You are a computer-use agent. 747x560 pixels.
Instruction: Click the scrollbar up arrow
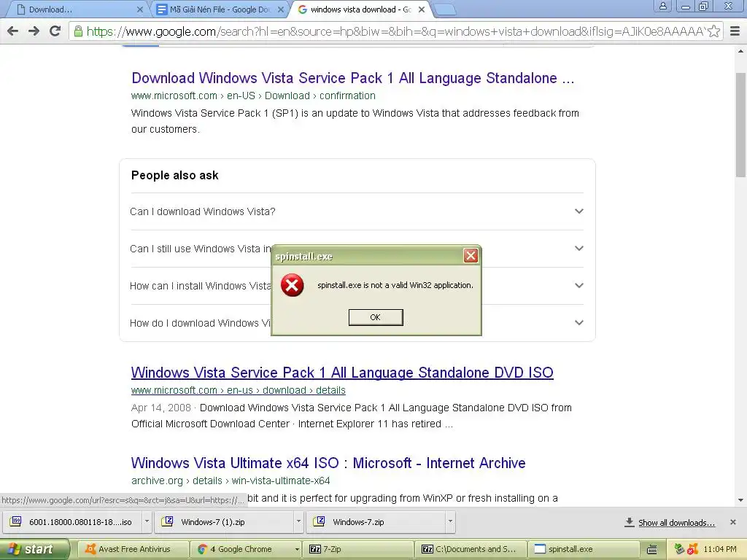point(740,51)
